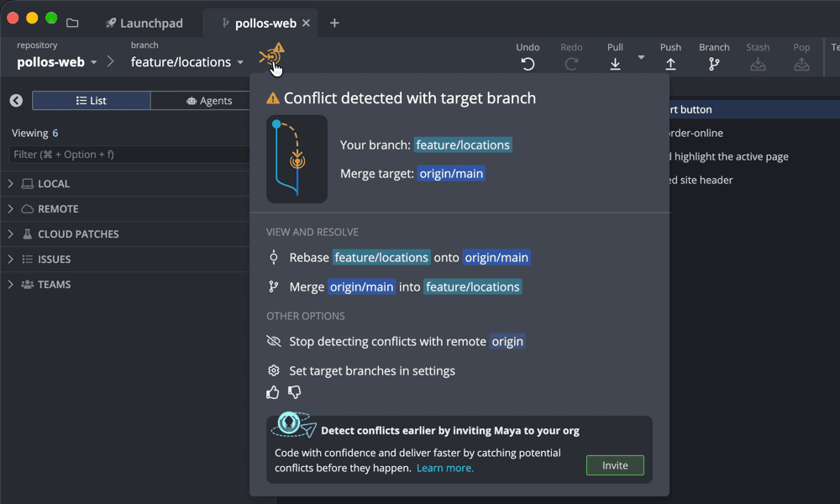Select commit ending in 'rt button'

[755, 109]
